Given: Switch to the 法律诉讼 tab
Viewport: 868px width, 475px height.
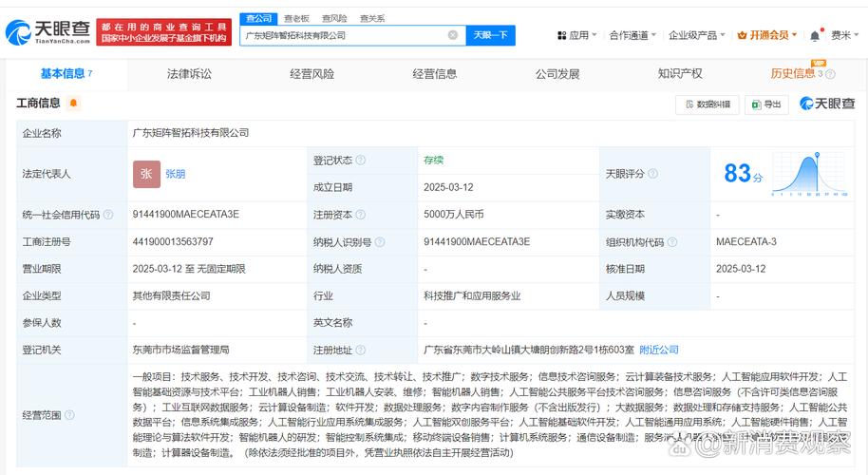Looking at the screenshot, I should pos(189,74).
